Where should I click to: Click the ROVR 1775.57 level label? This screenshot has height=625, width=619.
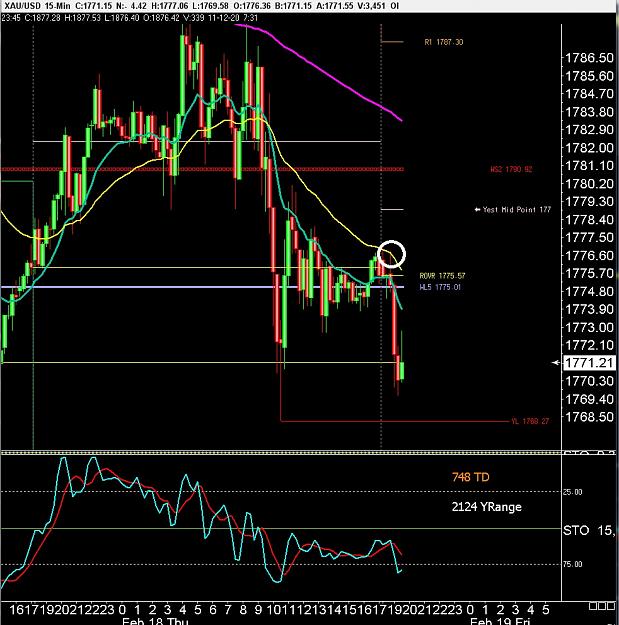click(442, 276)
